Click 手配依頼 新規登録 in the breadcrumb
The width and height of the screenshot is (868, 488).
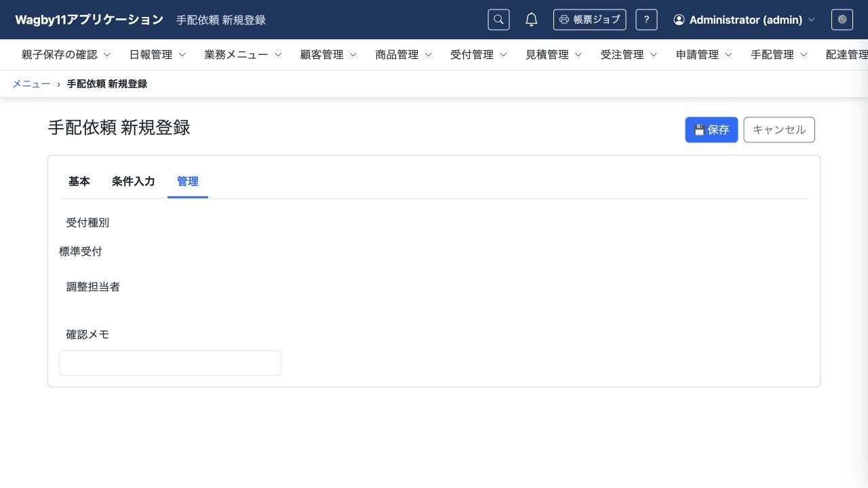[x=107, y=84]
